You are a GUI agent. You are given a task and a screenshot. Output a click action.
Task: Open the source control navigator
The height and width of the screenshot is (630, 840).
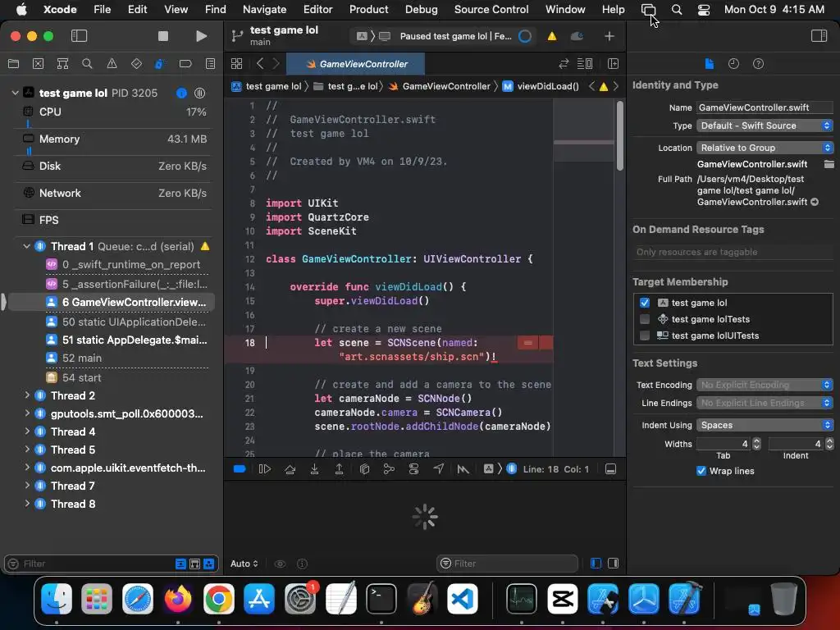[x=38, y=64]
